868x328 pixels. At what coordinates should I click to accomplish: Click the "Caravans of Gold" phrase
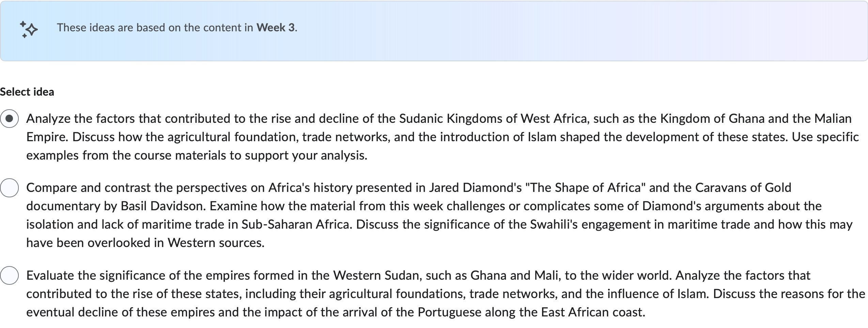pyautogui.click(x=743, y=188)
